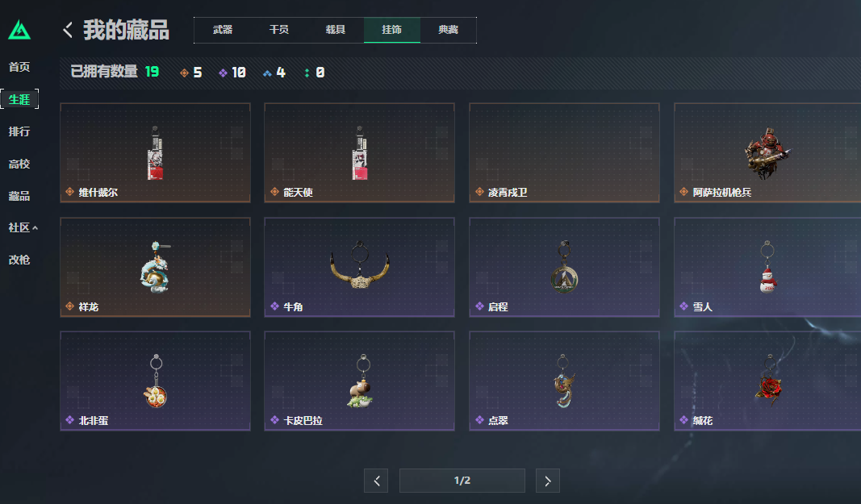
Task: Open 改枪 in the sidebar
Action: coord(19,260)
